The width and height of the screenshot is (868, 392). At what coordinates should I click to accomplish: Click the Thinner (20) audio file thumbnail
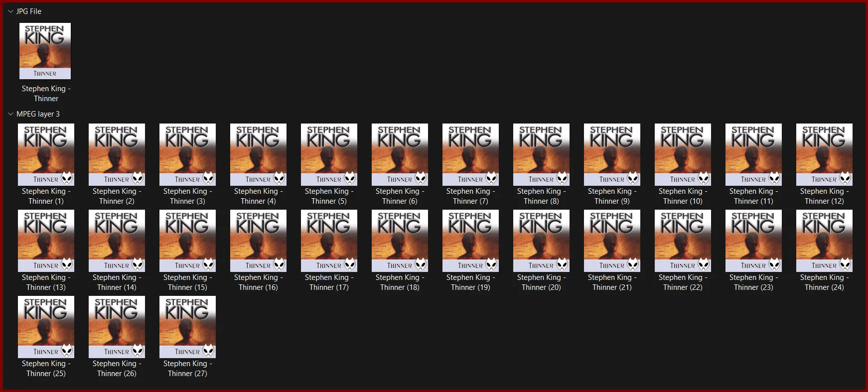(541, 241)
